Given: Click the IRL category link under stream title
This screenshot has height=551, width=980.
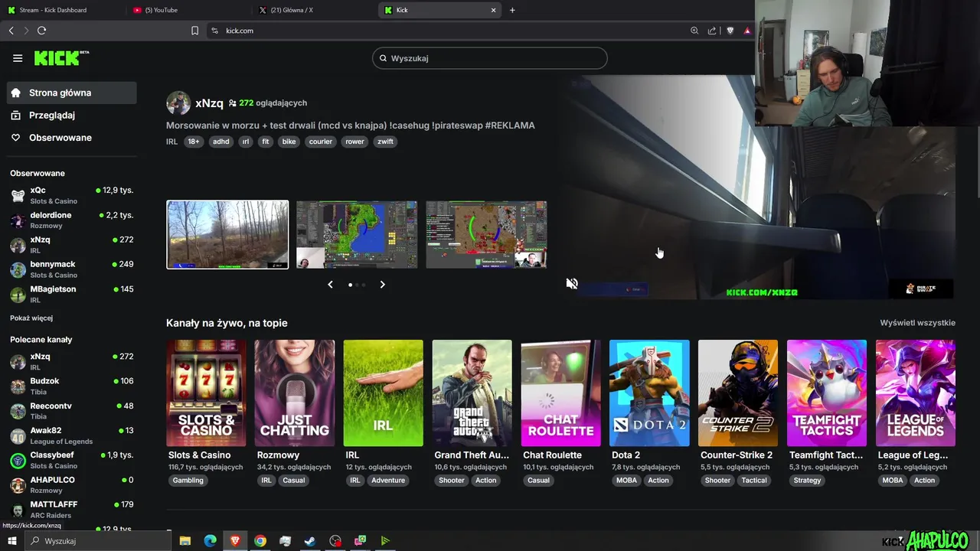Looking at the screenshot, I should click(171, 142).
